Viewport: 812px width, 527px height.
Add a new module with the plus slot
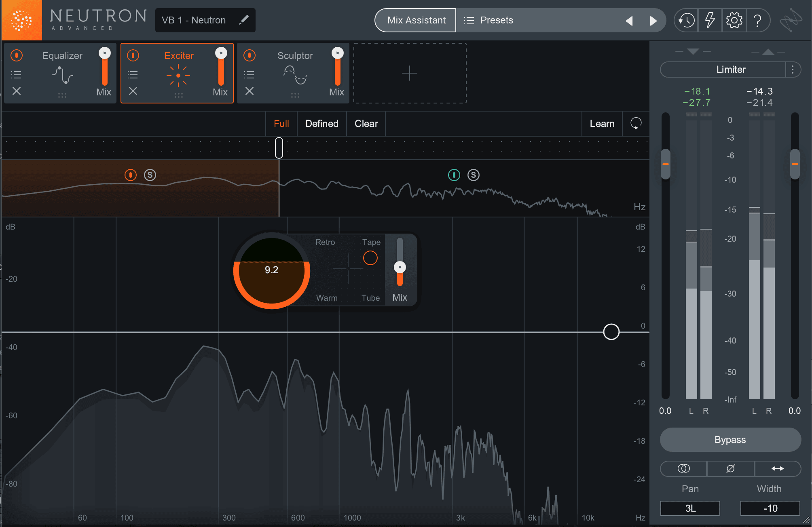(410, 73)
